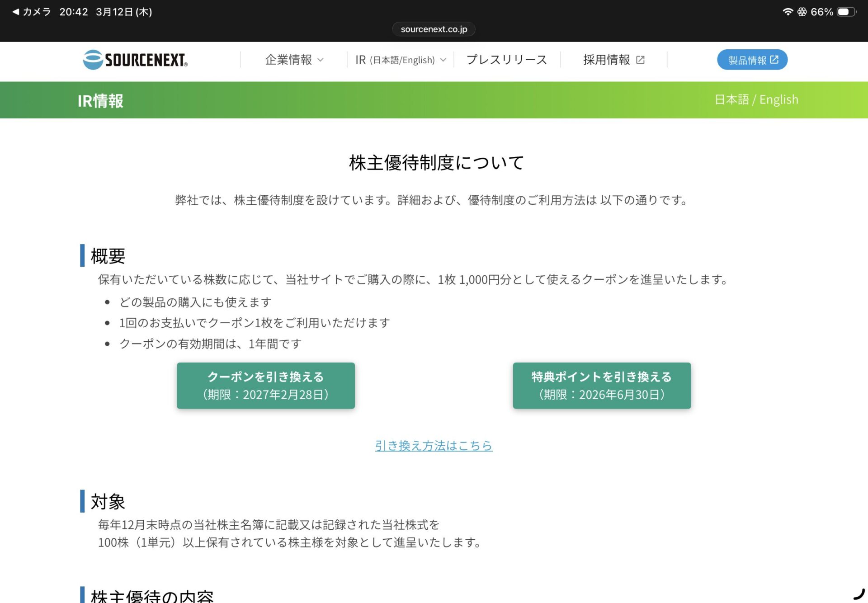Click external link icon beside 採用情報
The height and width of the screenshot is (603, 868).
640,60
